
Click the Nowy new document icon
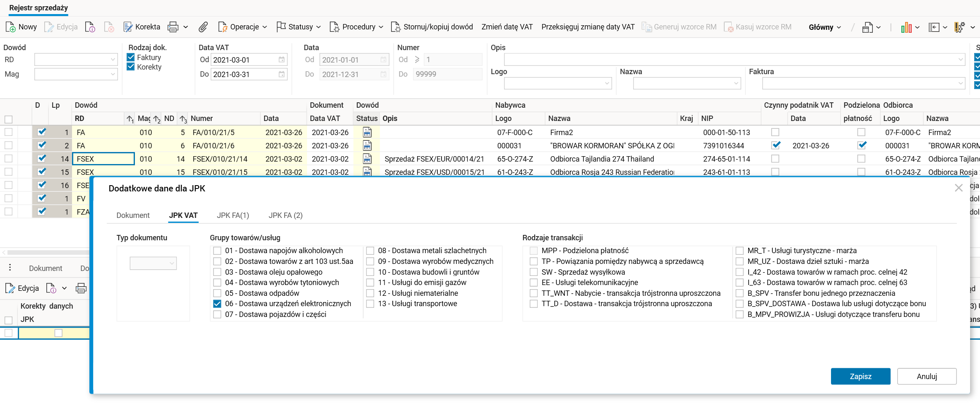11,27
